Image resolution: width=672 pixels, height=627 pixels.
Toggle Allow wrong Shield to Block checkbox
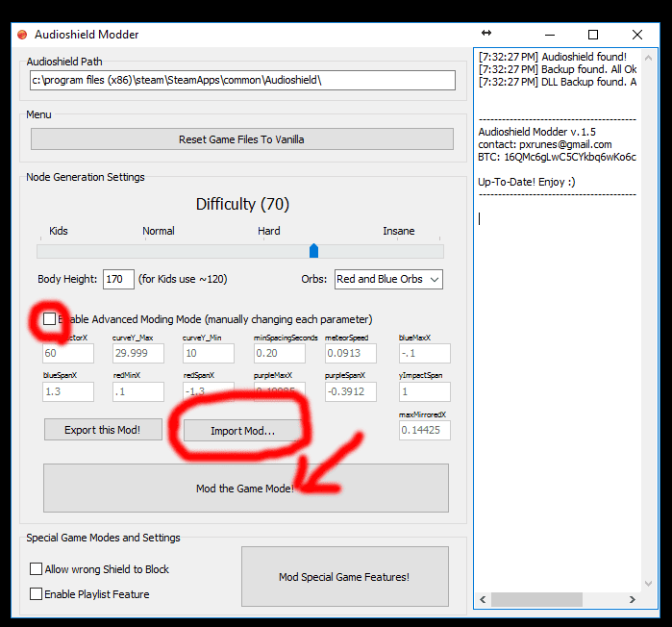(36, 569)
